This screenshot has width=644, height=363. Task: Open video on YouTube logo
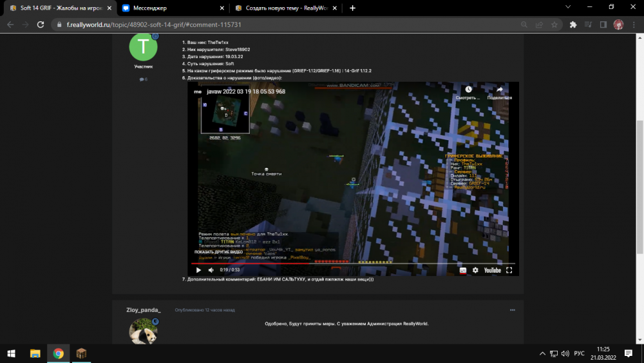[493, 270]
